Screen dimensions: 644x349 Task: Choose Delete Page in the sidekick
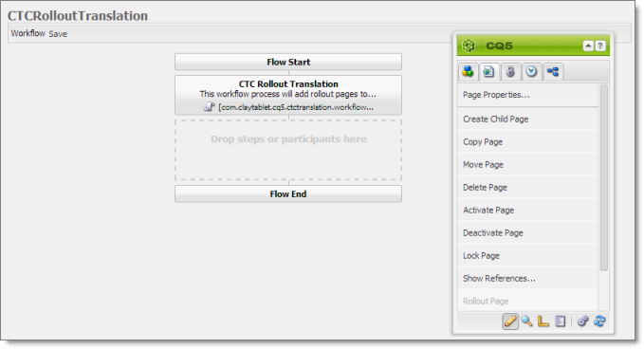[527, 188]
